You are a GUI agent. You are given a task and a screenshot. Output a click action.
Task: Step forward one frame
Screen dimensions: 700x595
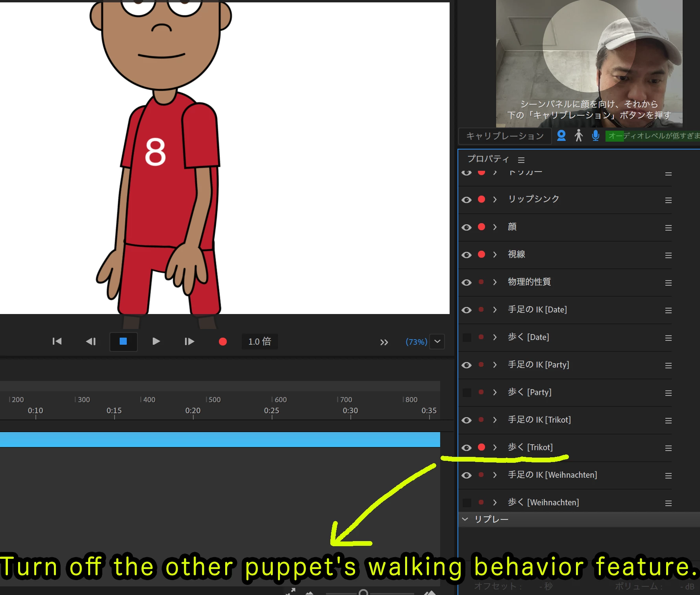(x=189, y=341)
